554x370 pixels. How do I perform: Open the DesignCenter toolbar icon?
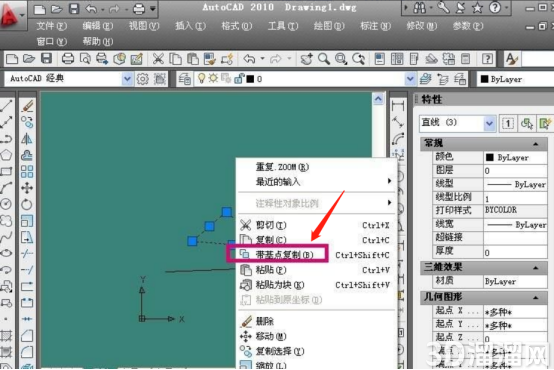[397, 59]
